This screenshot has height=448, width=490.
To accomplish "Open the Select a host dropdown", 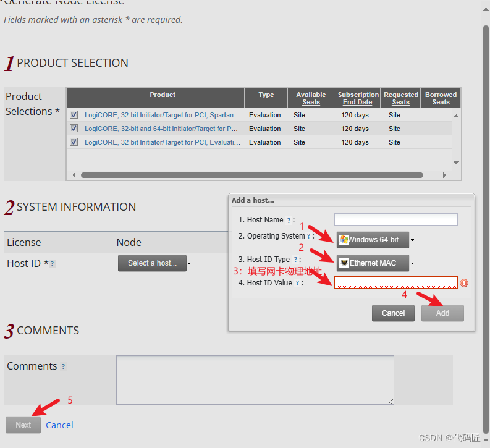I will point(152,263).
